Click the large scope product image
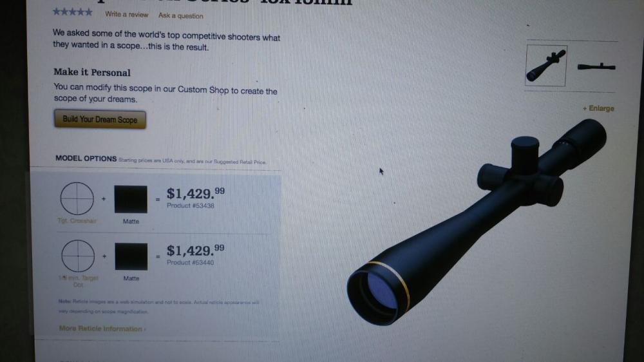This screenshot has width=644, height=362. coord(477,222)
